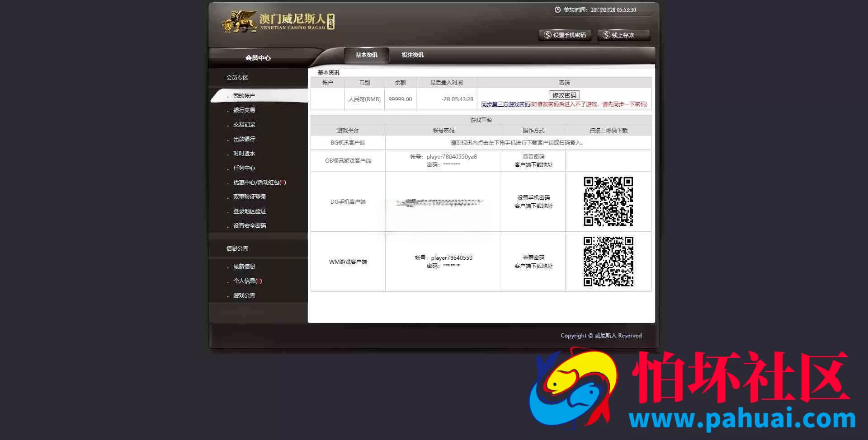
Task: Open 最新信息 under 信息公告
Action: 244,267
